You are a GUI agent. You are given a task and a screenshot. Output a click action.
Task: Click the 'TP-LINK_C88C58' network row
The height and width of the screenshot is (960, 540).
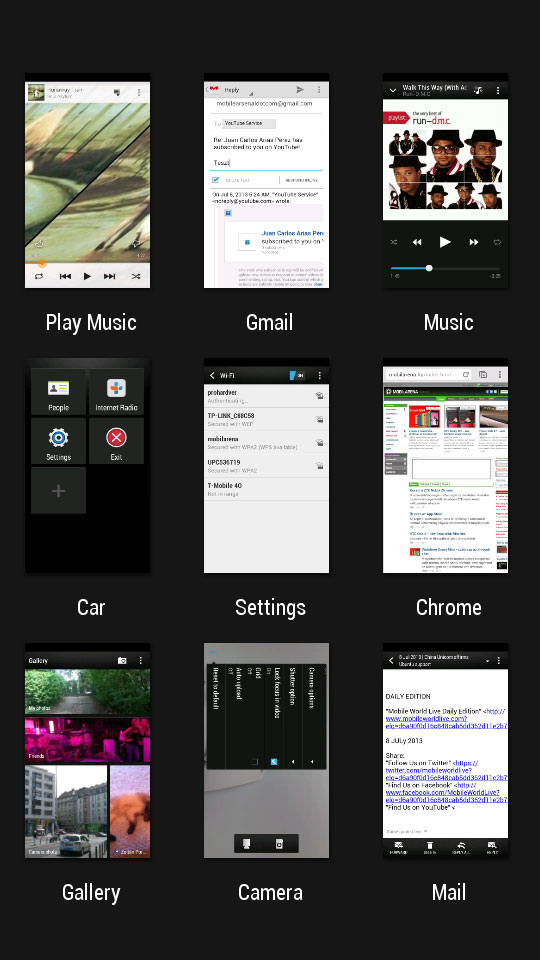point(266,419)
